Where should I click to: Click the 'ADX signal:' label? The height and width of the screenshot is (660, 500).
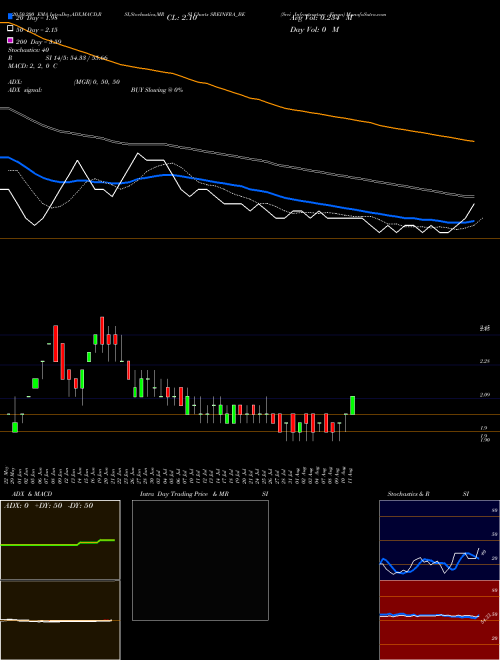(25, 90)
